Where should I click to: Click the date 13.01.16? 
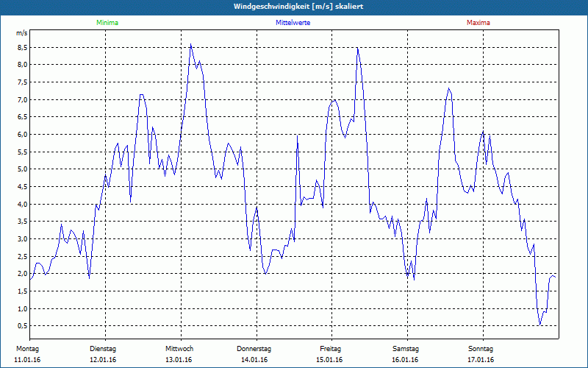click(x=179, y=360)
